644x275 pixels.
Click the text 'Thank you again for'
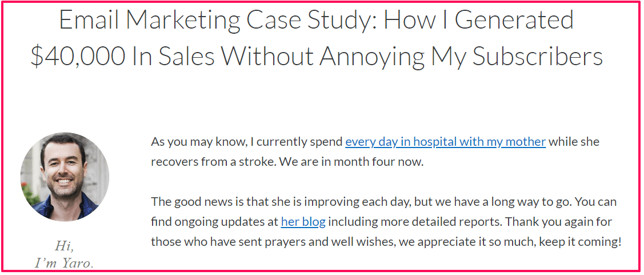pos(559,222)
